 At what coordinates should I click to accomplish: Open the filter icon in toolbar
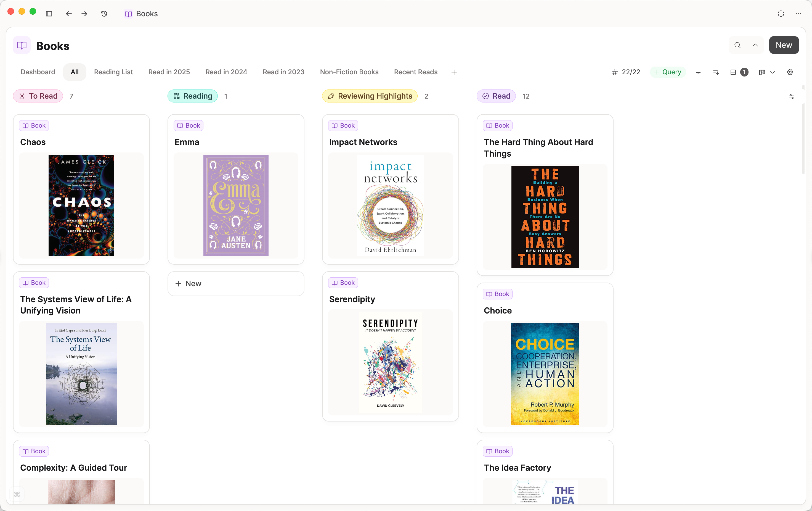point(698,72)
